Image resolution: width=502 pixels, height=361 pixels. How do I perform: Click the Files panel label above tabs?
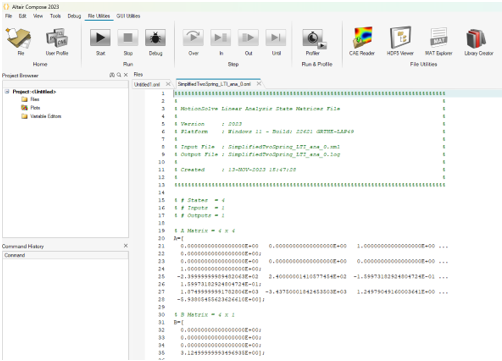point(138,74)
